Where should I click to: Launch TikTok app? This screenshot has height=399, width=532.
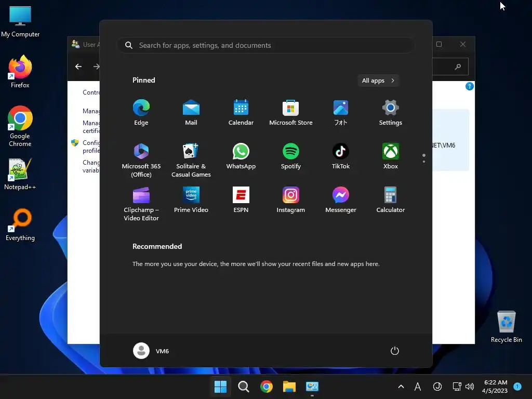click(341, 156)
